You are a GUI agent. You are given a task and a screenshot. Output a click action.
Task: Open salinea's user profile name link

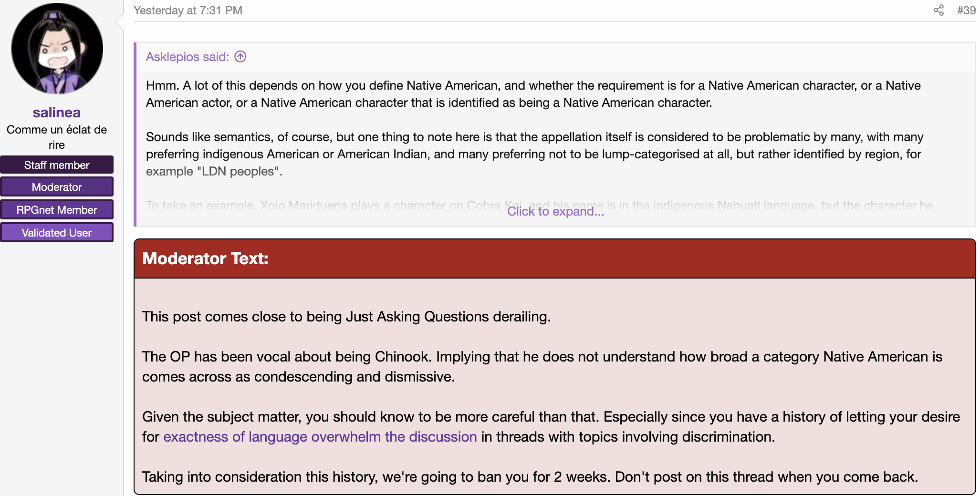pos(57,113)
